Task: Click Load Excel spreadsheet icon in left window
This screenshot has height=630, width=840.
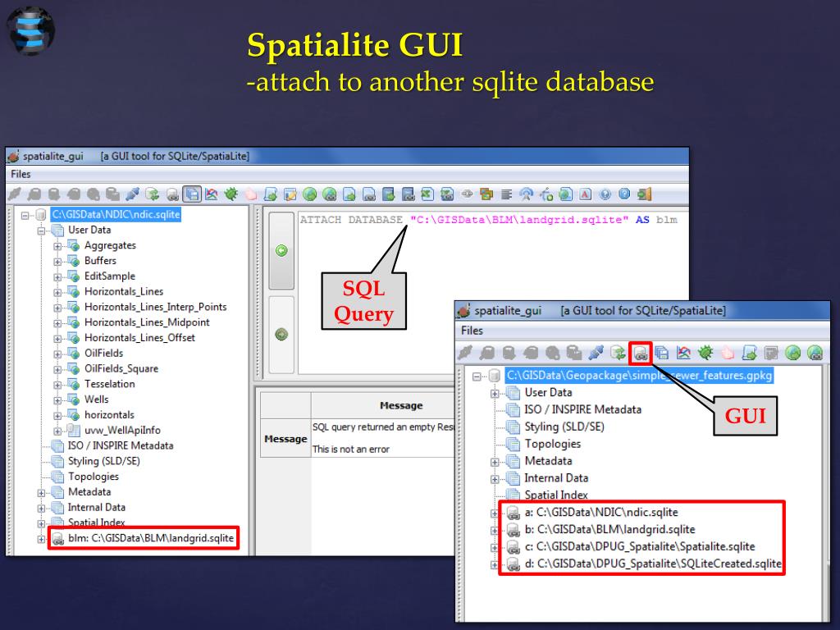Action: click(x=427, y=194)
